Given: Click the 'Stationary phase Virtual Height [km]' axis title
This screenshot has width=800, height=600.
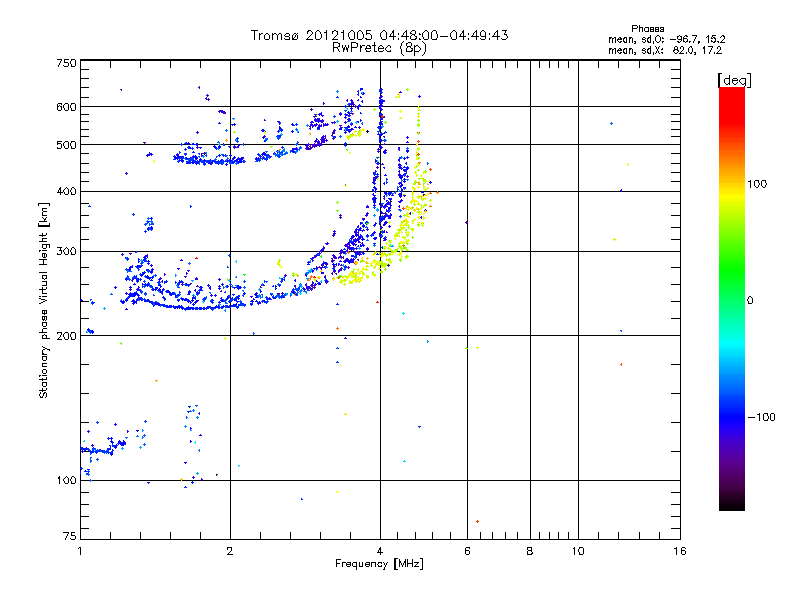Looking at the screenshot, I should (44, 300).
